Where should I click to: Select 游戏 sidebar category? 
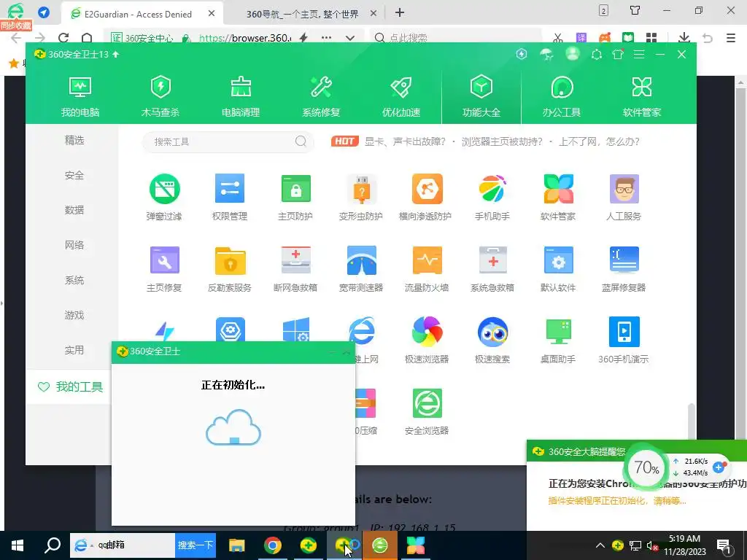[x=74, y=315]
